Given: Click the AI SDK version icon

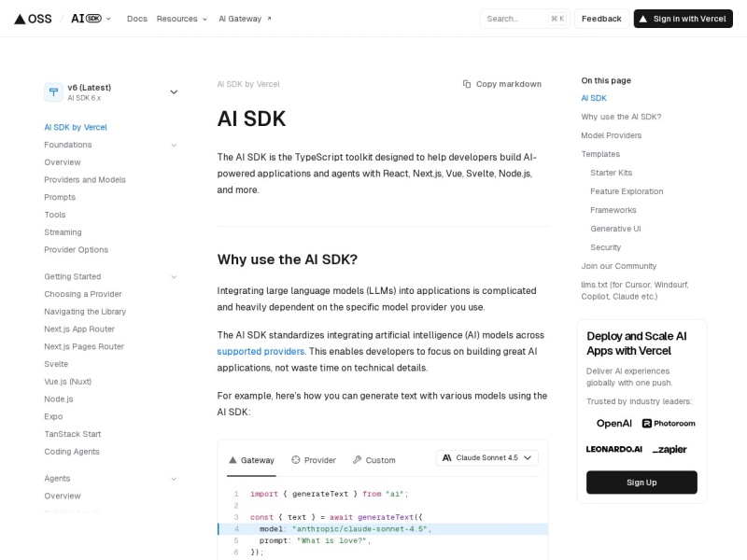Looking at the screenshot, I should point(53,91).
